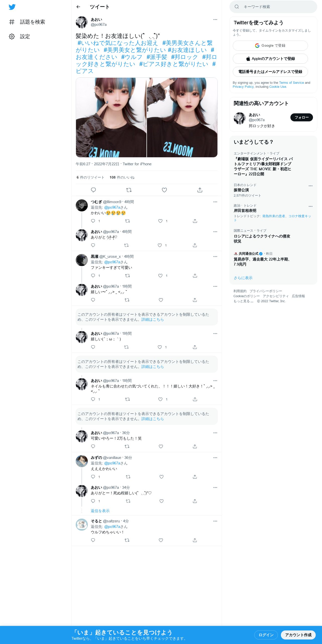Viewport: 322px width, 644px height.
Task: Like みずの's reply えええかわいい
Action: [162, 477]
